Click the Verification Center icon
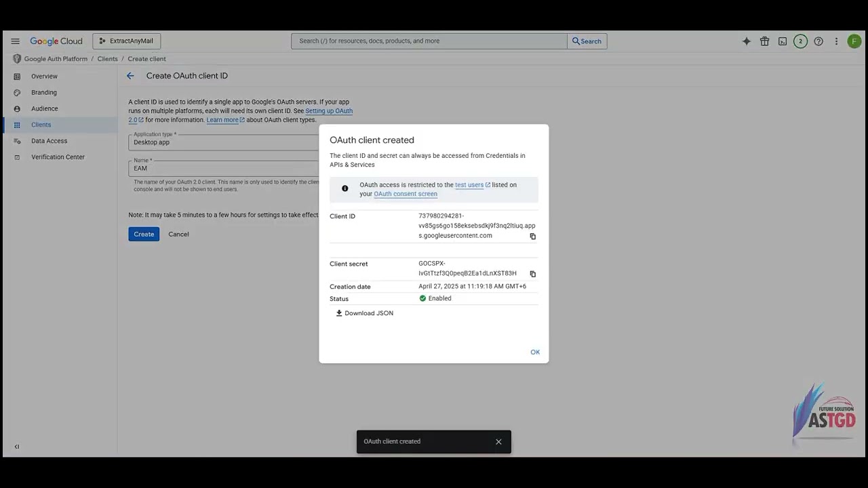 (17, 157)
